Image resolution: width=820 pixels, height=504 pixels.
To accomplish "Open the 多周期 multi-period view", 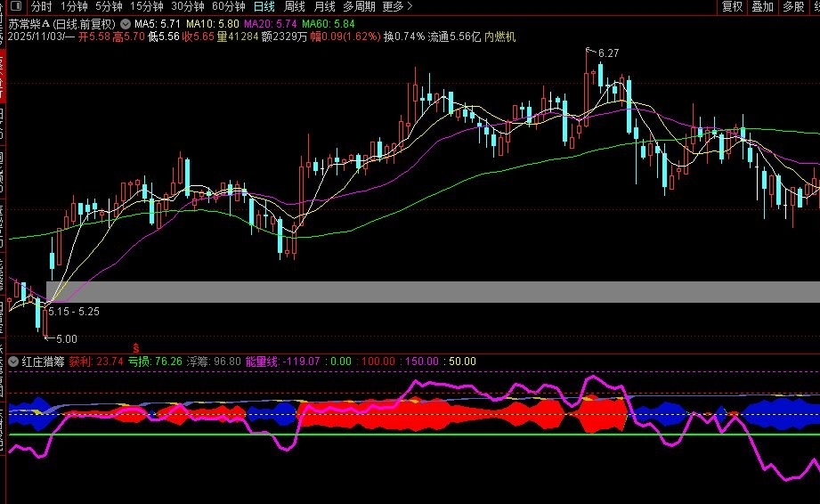I will 359,7.
